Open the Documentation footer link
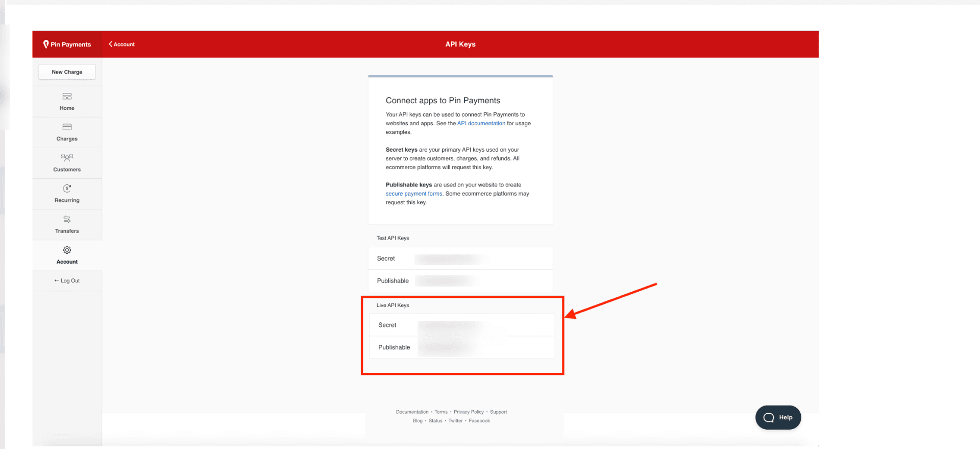The image size is (980, 449). 412,412
